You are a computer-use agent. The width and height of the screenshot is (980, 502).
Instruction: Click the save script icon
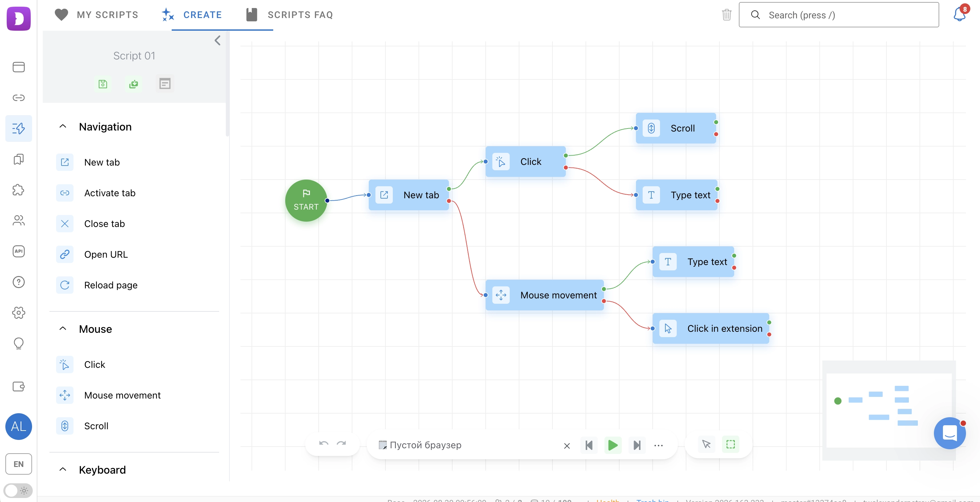click(x=103, y=84)
